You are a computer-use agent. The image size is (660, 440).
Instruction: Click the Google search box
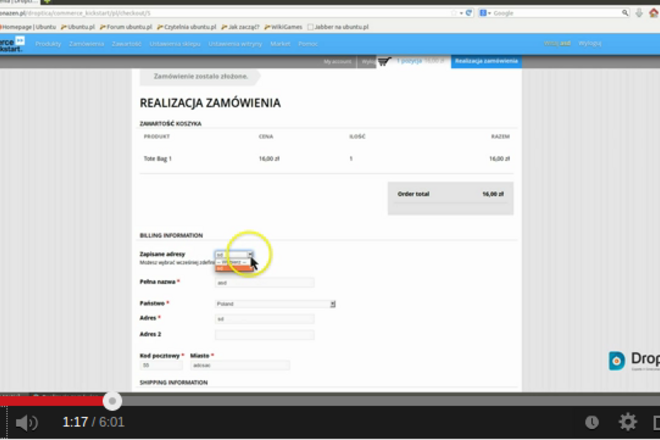click(556, 13)
